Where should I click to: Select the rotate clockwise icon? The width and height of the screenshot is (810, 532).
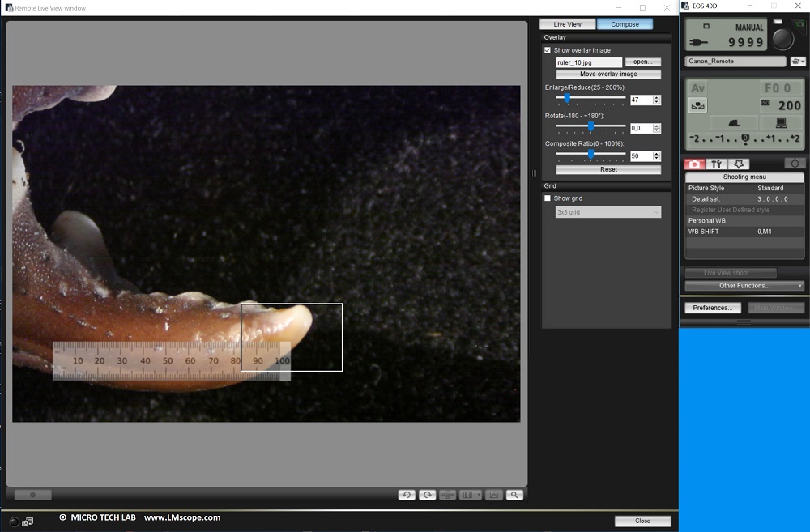point(427,495)
